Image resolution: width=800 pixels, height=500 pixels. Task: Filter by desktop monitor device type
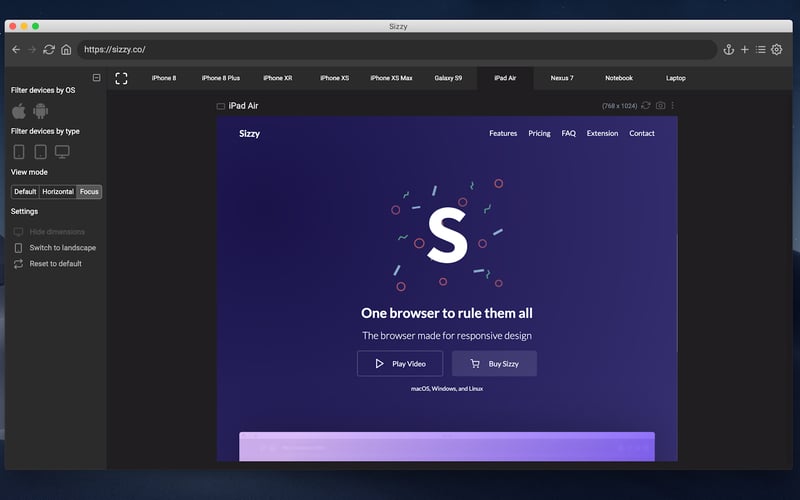(x=62, y=152)
